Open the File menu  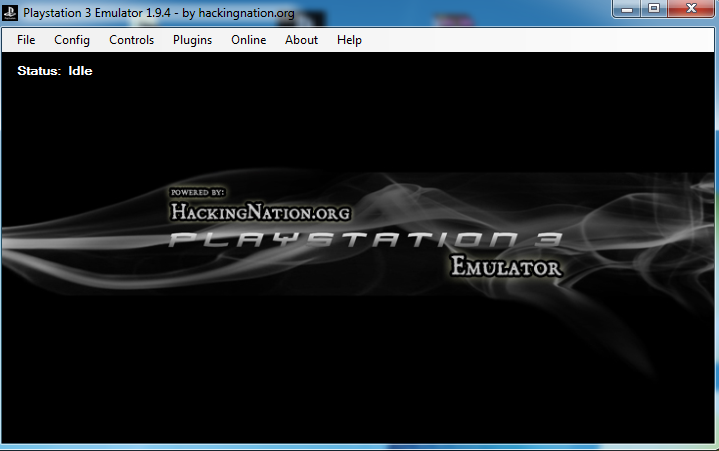[x=26, y=40]
